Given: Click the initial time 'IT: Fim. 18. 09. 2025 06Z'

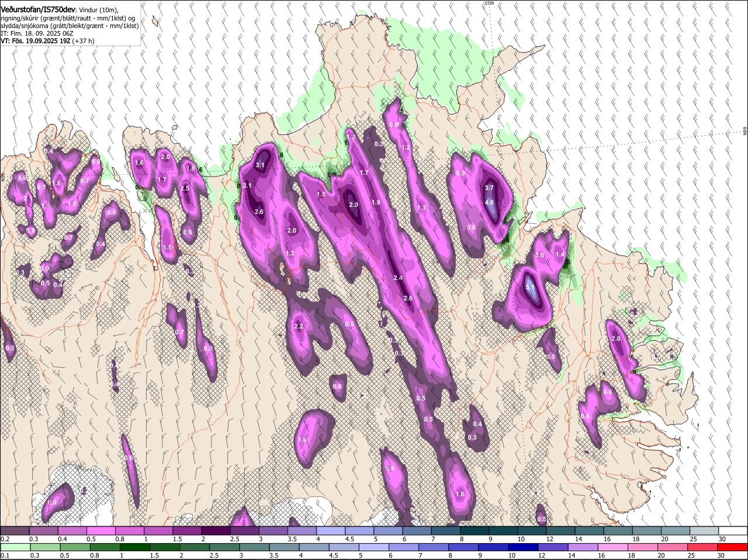Looking at the screenshot, I should pyautogui.click(x=37, y=34).
